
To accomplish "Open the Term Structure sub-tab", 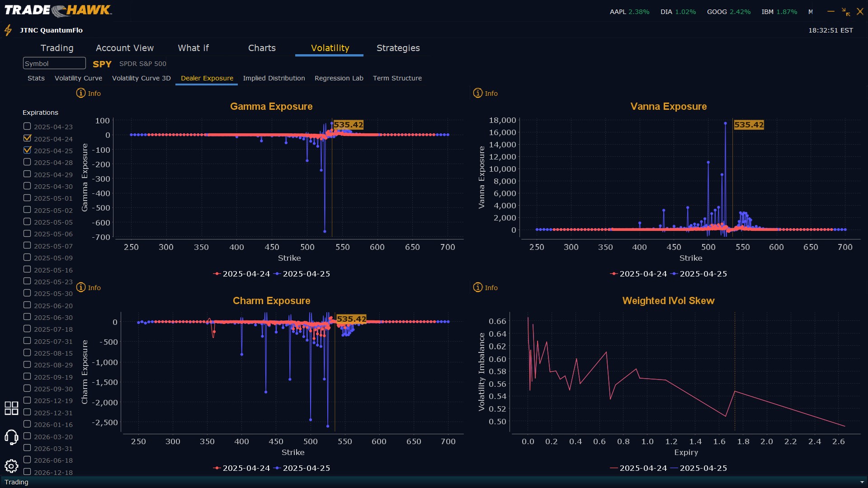I will pos(397,78).
